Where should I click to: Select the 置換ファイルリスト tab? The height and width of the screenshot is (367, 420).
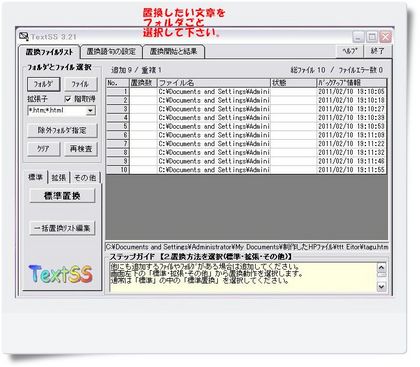(x=49, y=52)
